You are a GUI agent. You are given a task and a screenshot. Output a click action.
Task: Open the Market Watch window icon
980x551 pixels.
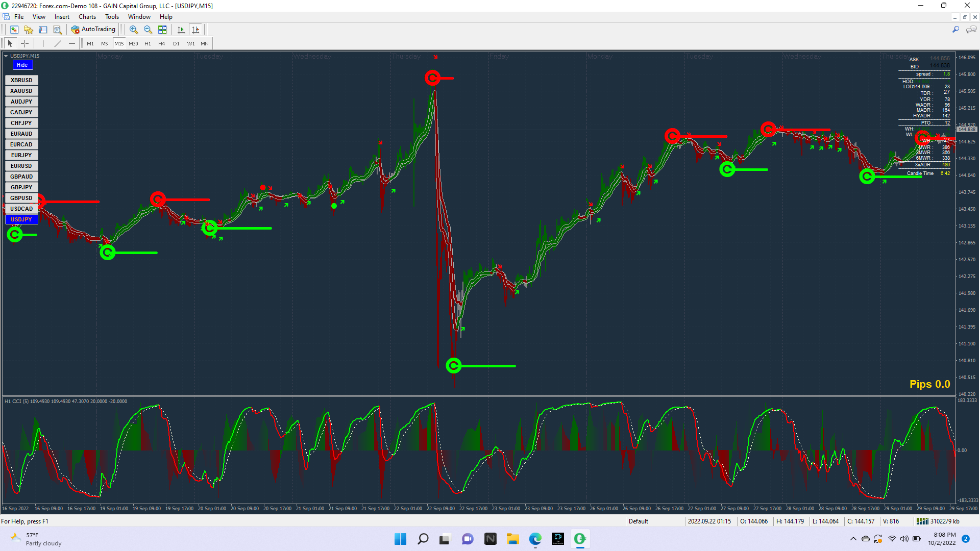(x=14, y=30)
